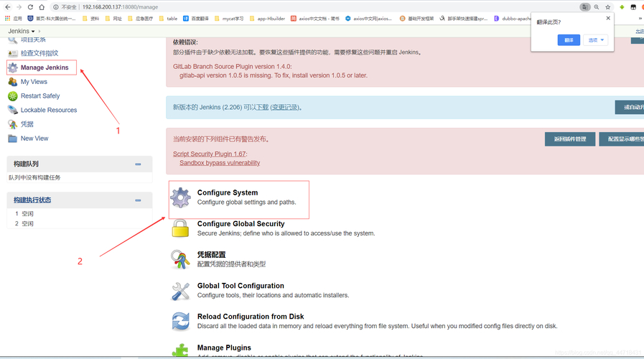Screen dimensions: 644x359
Task: Collapse the 构建队列 panel
Action: (138, 164)
